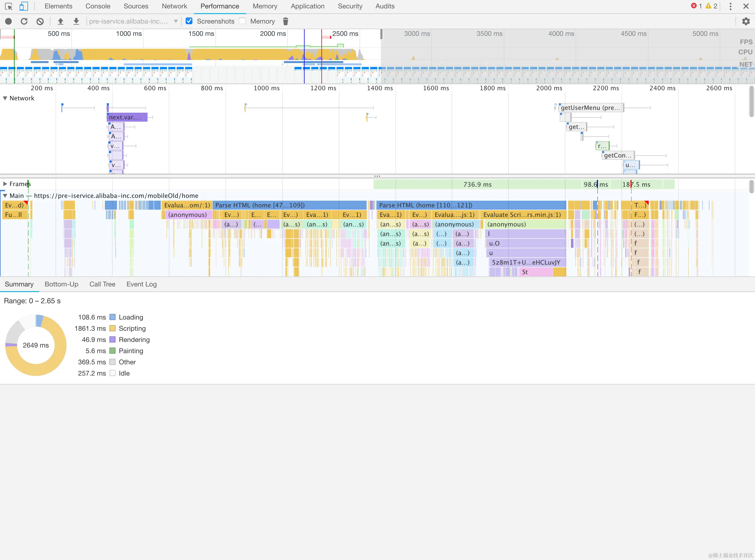755x560 pixels.
Task: Collapse the Network section
Action: tap(5, 98)
